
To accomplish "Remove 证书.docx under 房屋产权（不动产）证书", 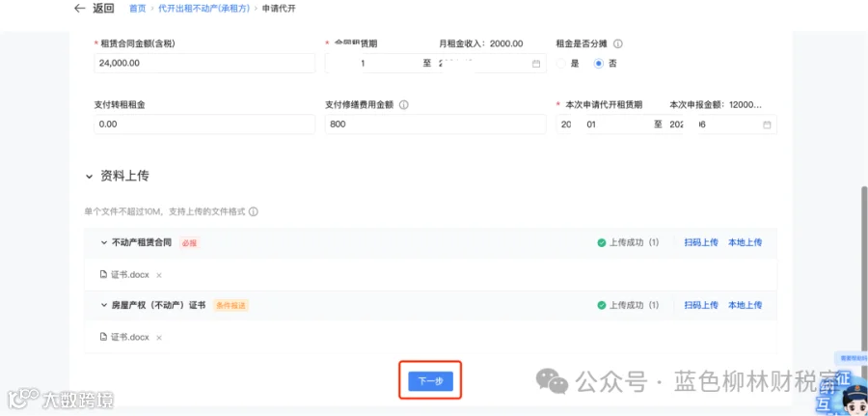I will click(159, 338).
